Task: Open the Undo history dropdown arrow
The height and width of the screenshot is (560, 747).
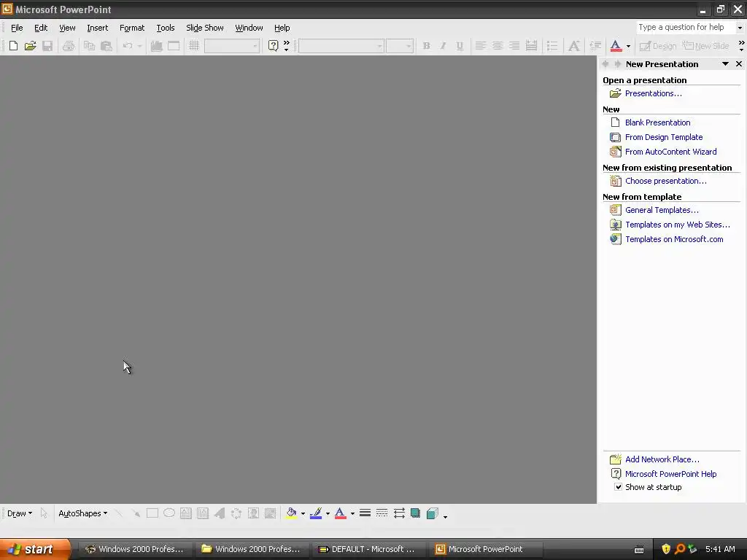Action: 139,46
